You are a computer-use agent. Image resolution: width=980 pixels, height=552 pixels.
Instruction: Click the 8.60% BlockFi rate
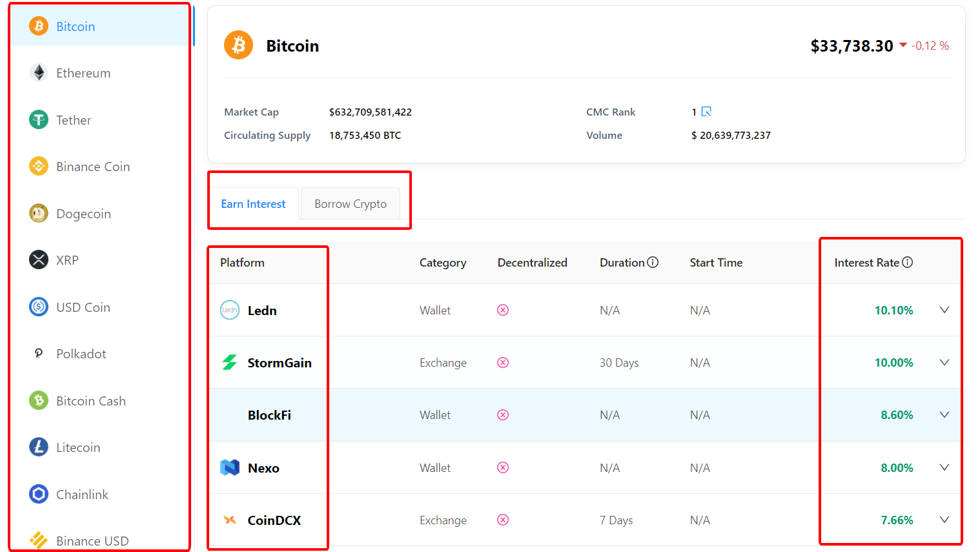pos(897,415)
